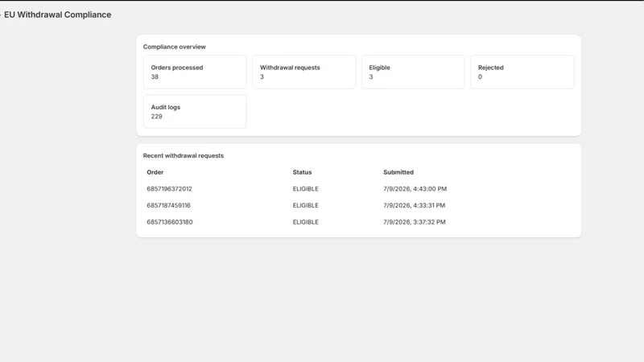Click the EU Withdrawal Compliance page title
This screenshot has width=644, height=362.
tap(57, 14)
